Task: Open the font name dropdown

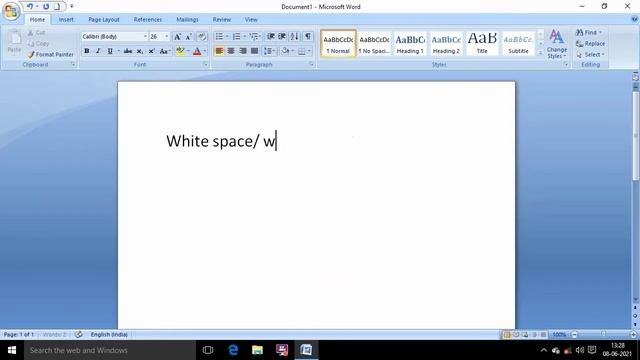Action: pyautogui.click(x=145, y=37)
